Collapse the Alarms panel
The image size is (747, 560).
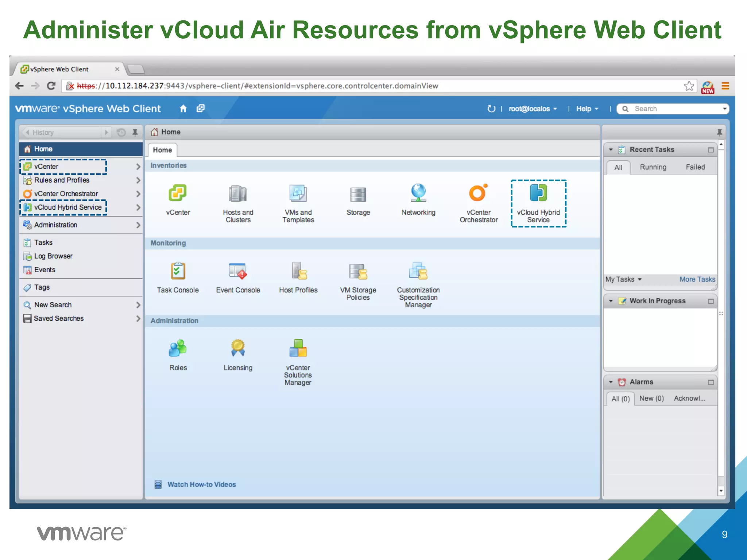pos(611,382)
